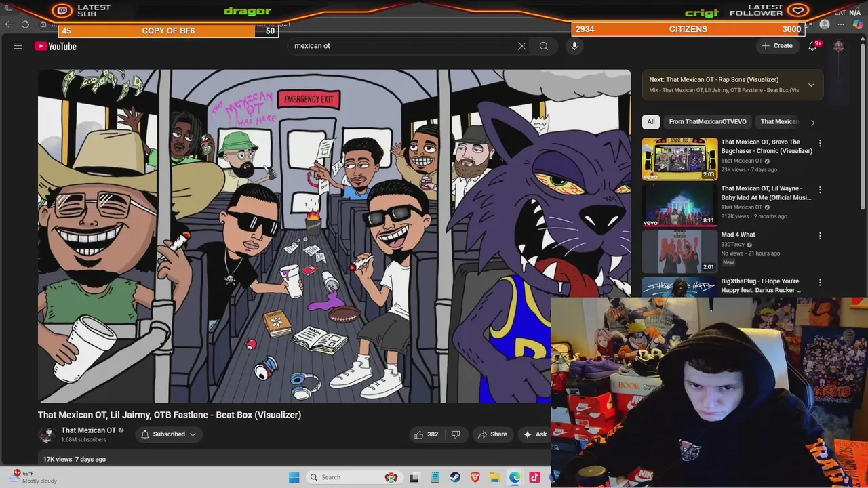This screenshot has height=488, width=868.
Task: Dislike the video with thumbs down
Action: [456, 434]
